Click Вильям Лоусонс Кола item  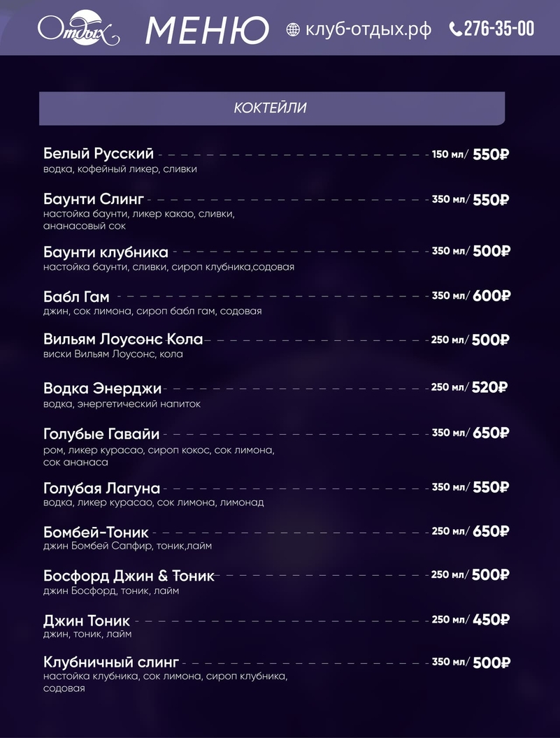tap(123, 340)
